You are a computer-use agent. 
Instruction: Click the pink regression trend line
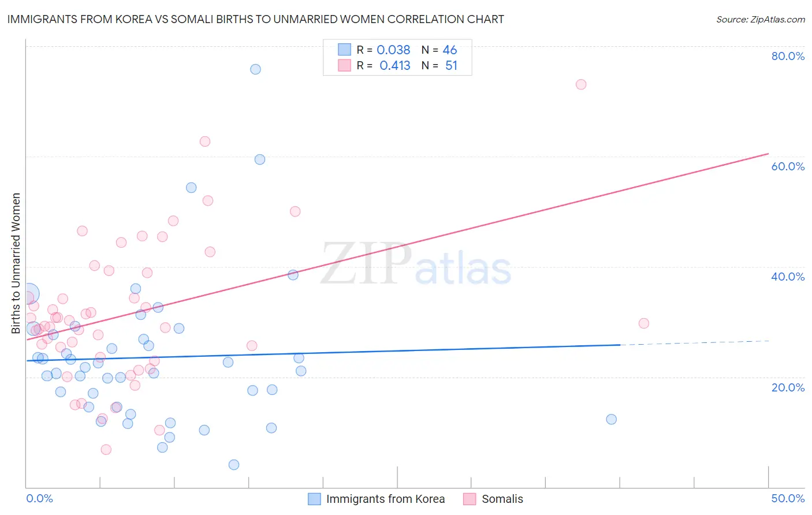(x=397, y=247)
